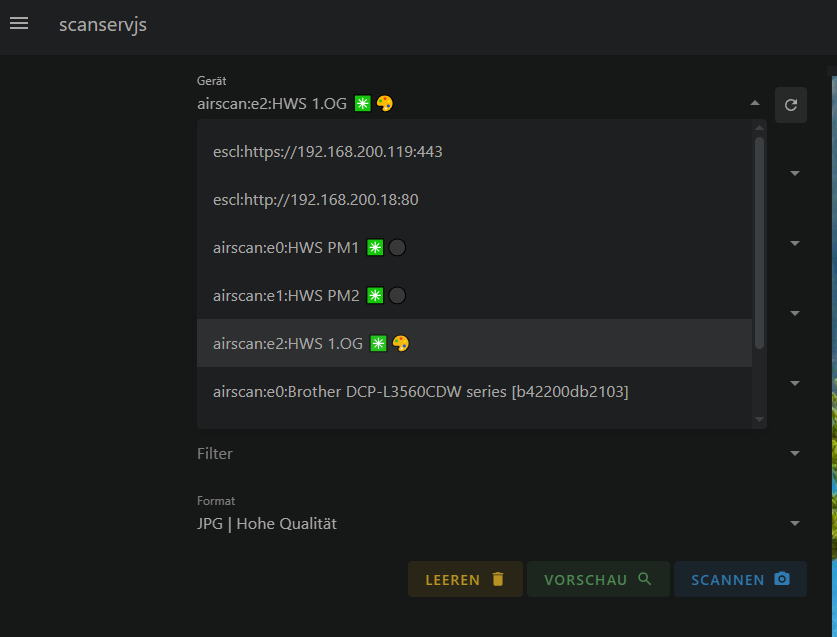Click green asterisk icon beside HWS PM1

click(x=375, y=248)
